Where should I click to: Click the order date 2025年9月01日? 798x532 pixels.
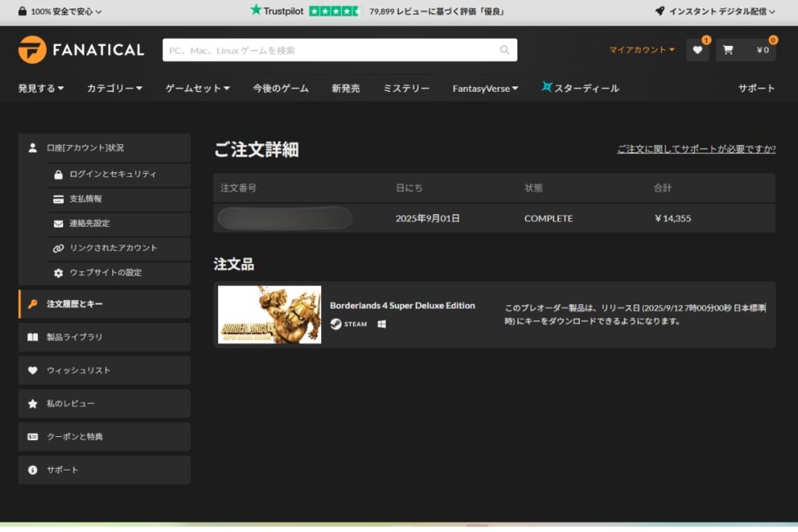click(x=428, y=218)
